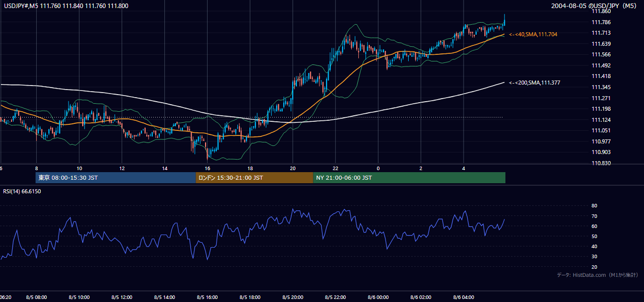Viewport: 644px width, 302px height.
Task: Click price axis value 111.198
Action: pos(601,109)
